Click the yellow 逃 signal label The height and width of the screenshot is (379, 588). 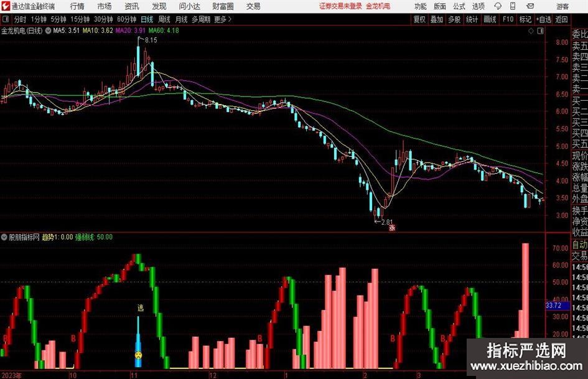(141, 308)
